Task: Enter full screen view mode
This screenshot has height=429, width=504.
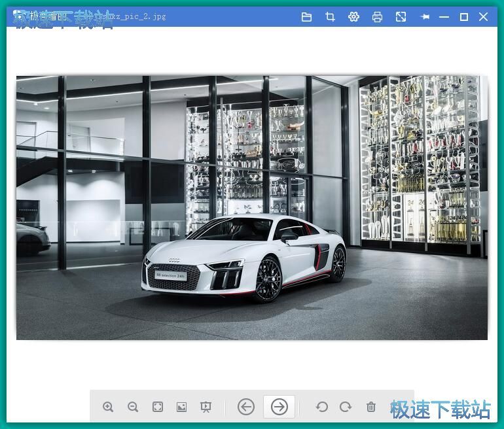Action: (x=401, y=17)
